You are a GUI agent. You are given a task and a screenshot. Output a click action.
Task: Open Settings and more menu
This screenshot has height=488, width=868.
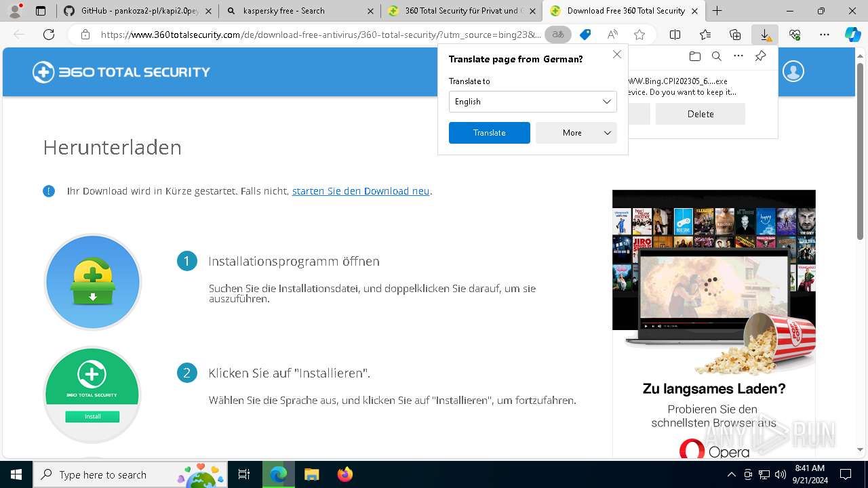[x=825, y=35]
